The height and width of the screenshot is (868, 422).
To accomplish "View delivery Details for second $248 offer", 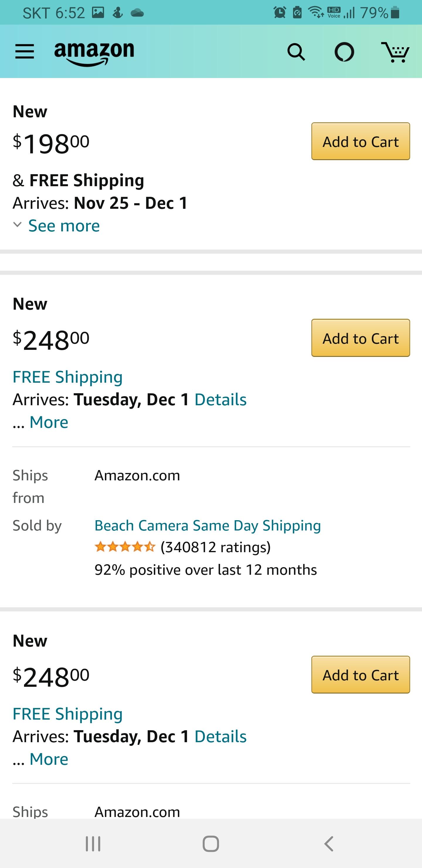I will (x=221, y=736).
